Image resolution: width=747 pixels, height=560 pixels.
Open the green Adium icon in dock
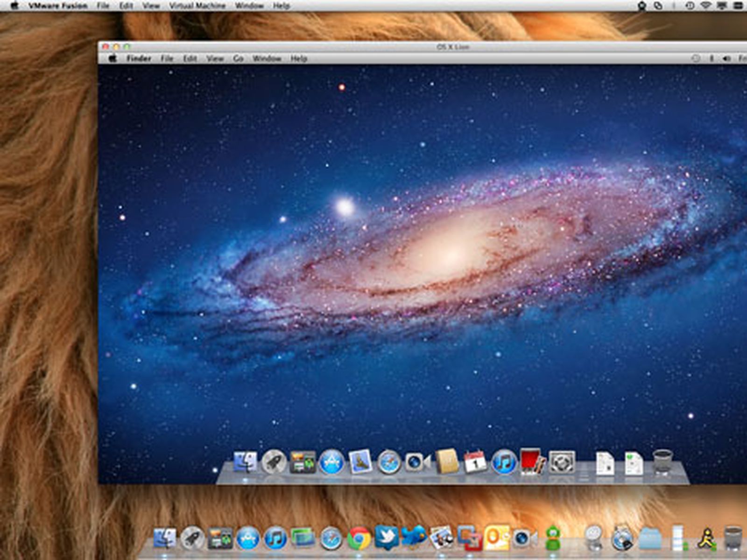click(553, 539)
